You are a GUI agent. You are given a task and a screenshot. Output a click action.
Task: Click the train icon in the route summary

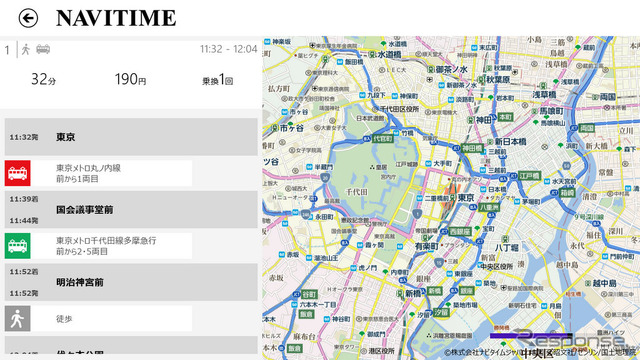43,49
